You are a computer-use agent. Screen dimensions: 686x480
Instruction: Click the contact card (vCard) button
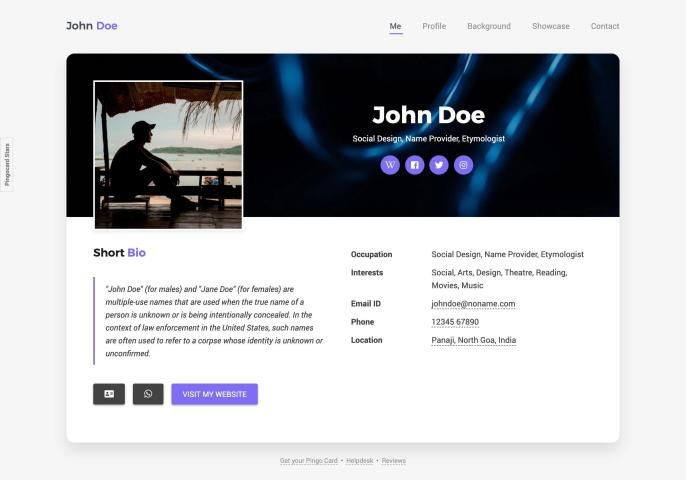[109, 394]
